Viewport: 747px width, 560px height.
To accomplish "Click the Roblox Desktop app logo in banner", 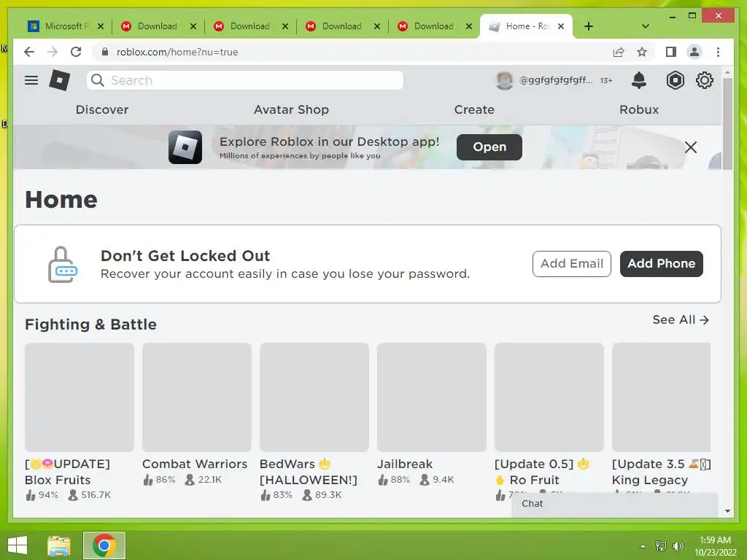I will point(185,147).
